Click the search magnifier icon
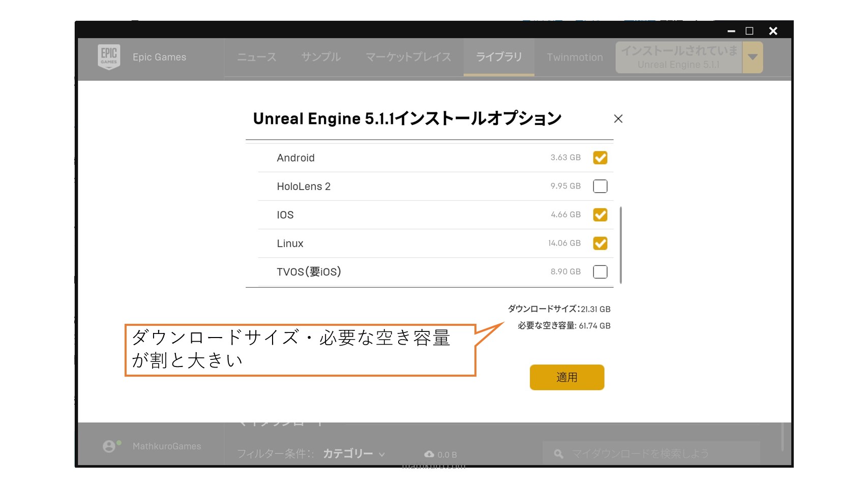The width and height of the screenshot is (868, 488). click(x=558, y=453)
